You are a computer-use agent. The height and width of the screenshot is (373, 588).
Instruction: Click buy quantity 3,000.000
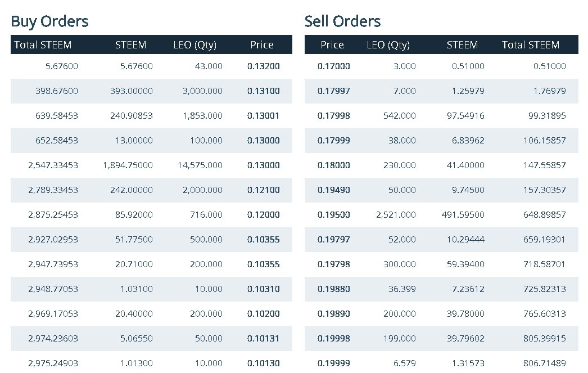tap(202, 91)
